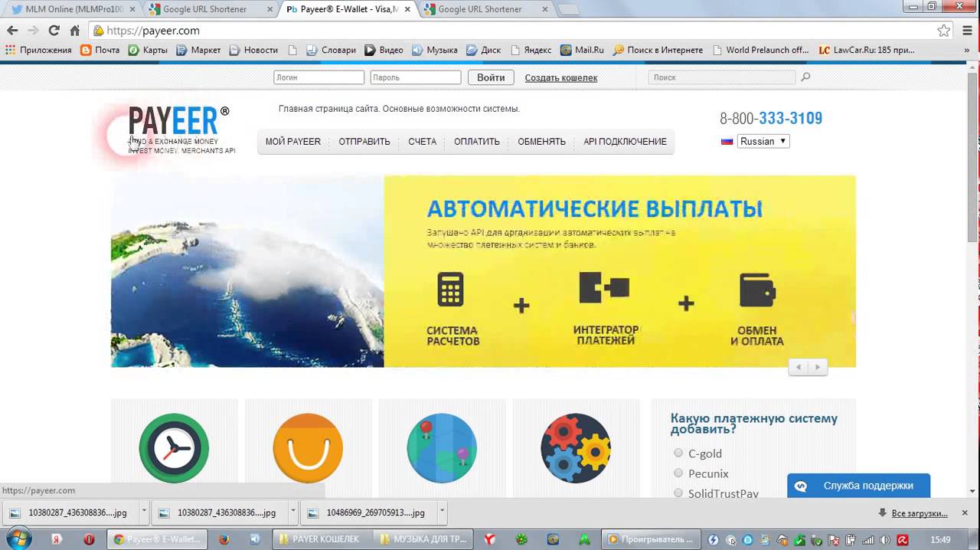The width and height of the screenshot is (980, 550).
Task: Open the МОЙ PAYEER menu item
Action: point(293,142)
